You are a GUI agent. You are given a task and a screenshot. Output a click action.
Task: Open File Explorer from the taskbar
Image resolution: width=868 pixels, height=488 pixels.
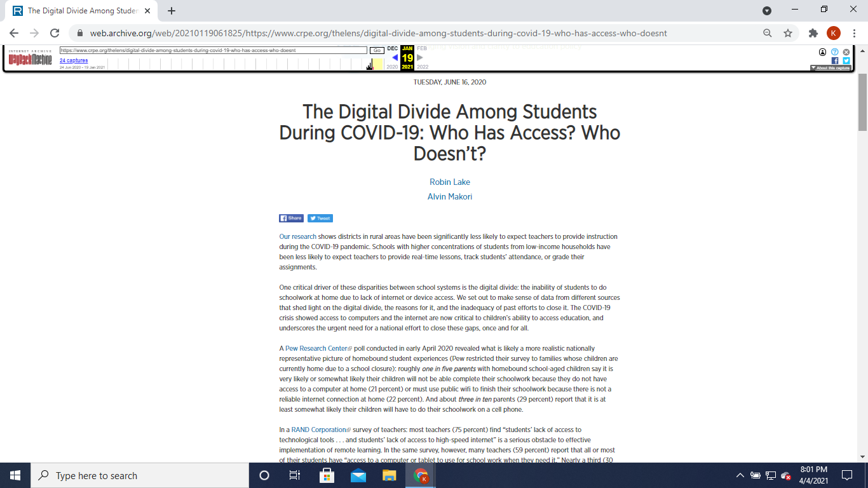pos(390,475)
